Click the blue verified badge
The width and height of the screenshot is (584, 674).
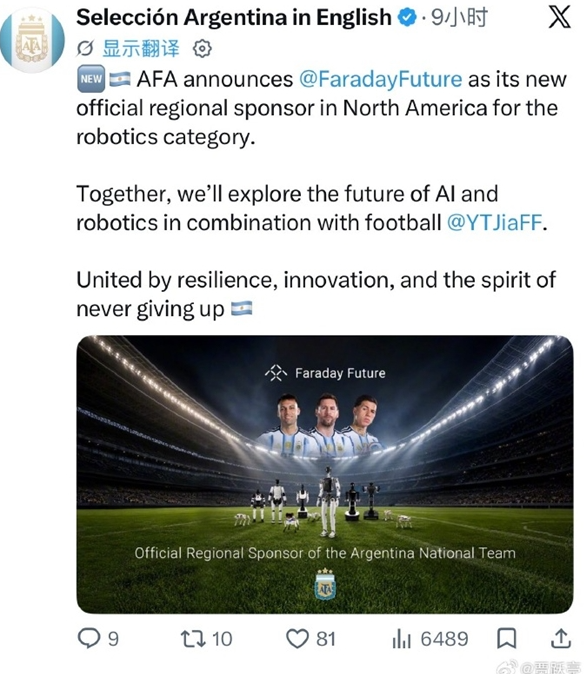click(407, 18)
